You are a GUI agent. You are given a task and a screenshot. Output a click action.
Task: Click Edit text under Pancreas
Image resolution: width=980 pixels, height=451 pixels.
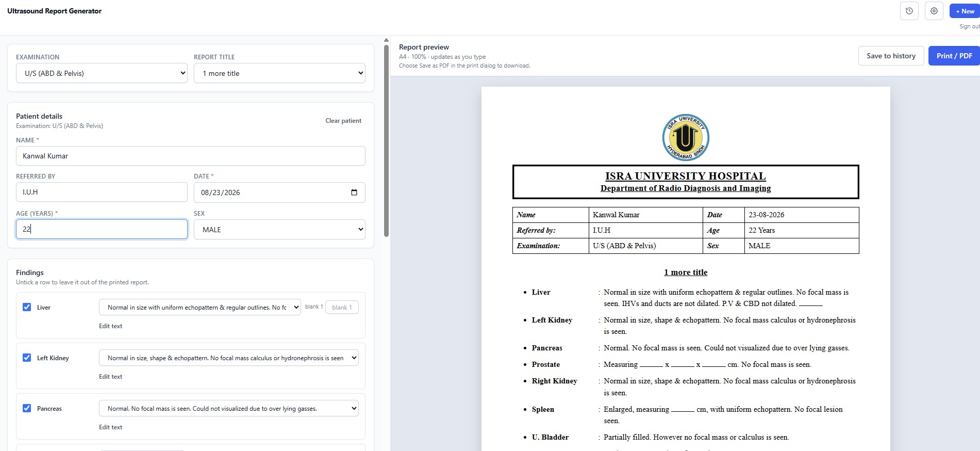coord(111,427)
